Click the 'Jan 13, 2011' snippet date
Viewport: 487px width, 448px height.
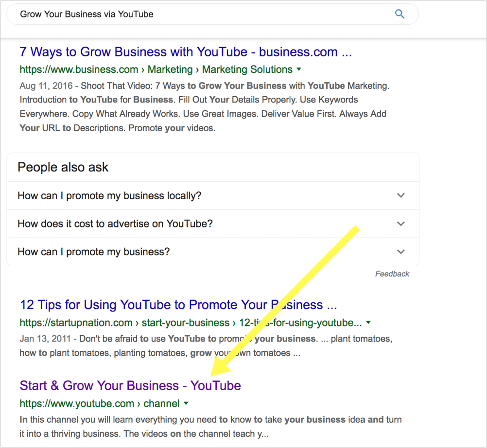(45, 339)
